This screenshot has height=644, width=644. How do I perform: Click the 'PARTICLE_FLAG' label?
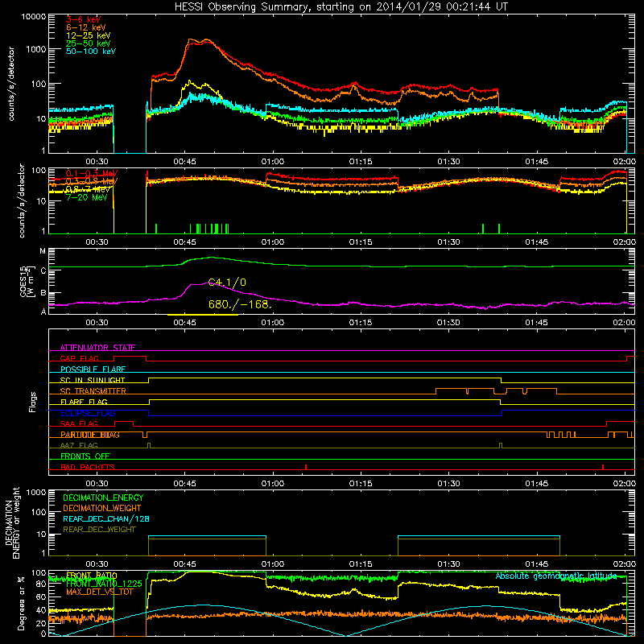click(90, 435)
